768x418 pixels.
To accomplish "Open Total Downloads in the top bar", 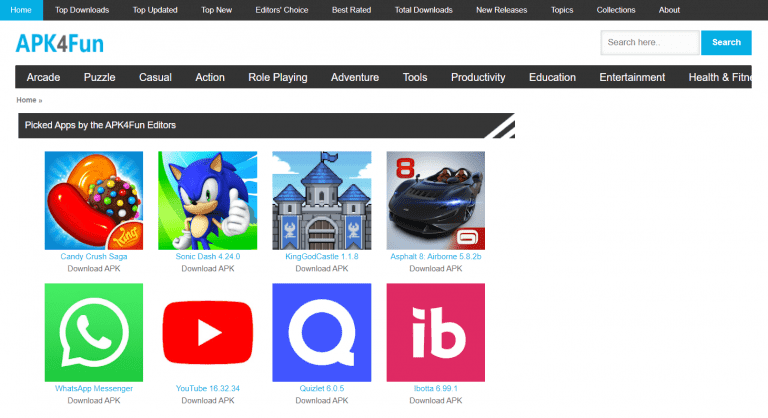I will coord(424,10).
